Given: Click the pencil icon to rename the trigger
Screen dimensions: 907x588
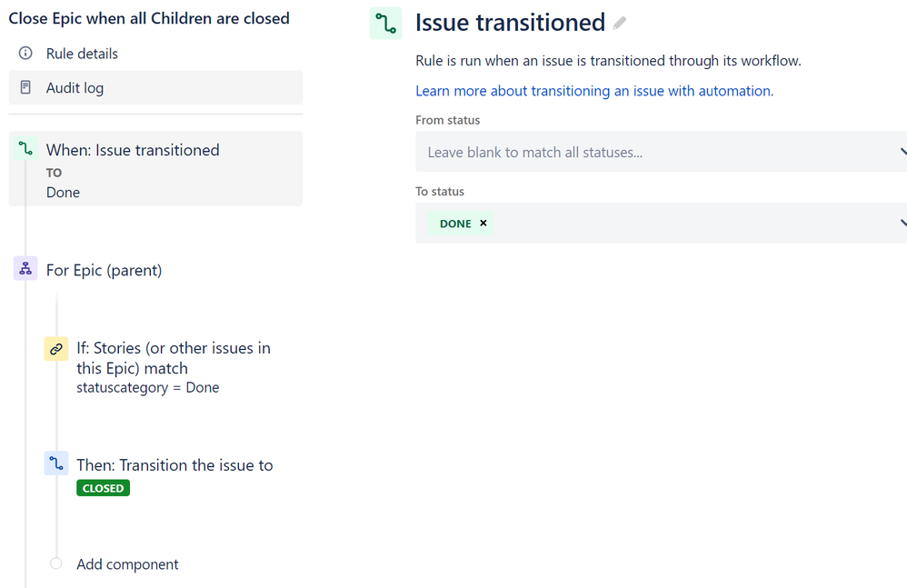Looking at the screenshot, I should 620,23.
